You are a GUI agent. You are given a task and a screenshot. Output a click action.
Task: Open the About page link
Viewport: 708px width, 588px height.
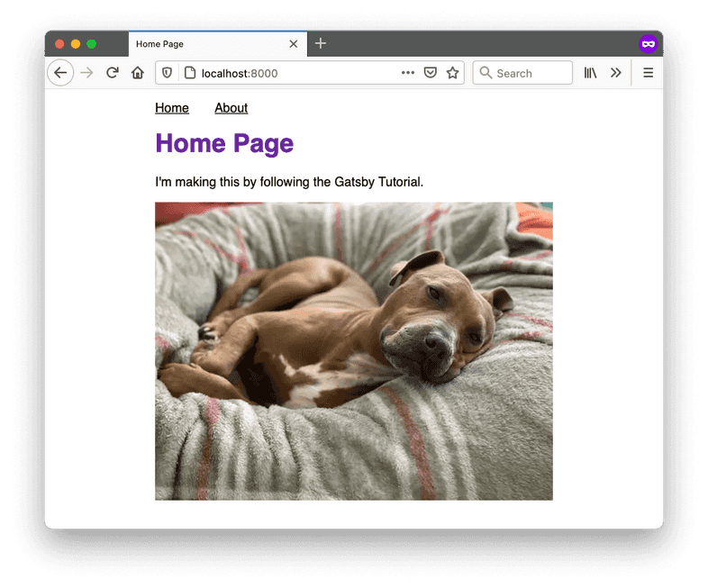pyautogui.click(x=231, y=108)
